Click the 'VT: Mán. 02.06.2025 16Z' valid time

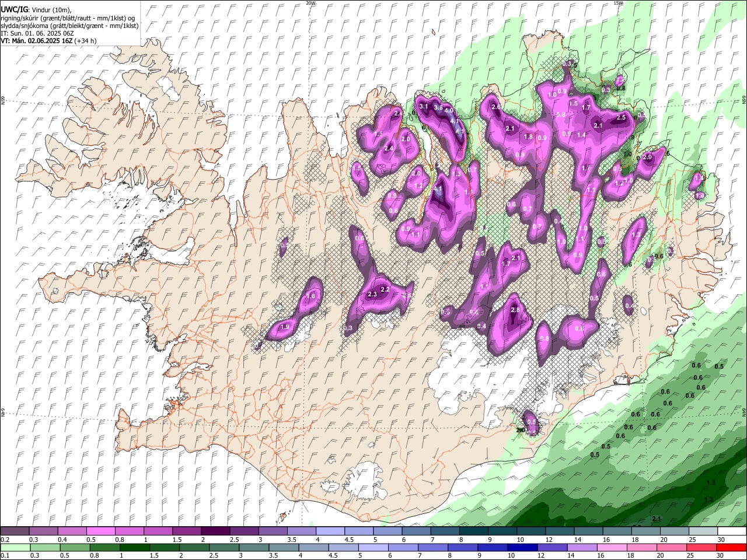pos(36,41)
